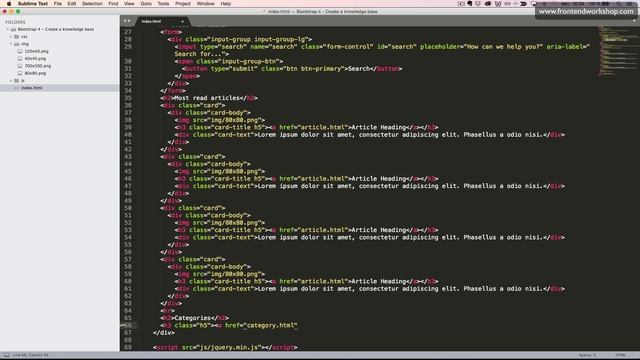Click the index.html code file icon

tap(17, 88)
